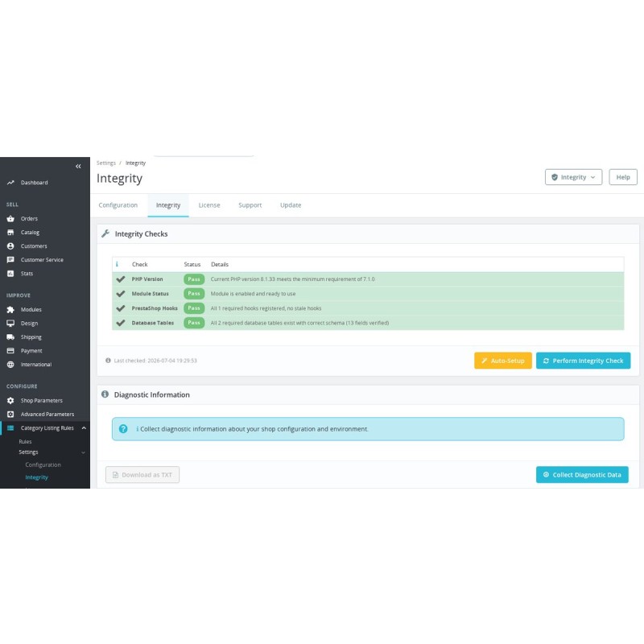Open Advanced Parameters in the sidebar
644x644 pixels.
pos(47,415)
